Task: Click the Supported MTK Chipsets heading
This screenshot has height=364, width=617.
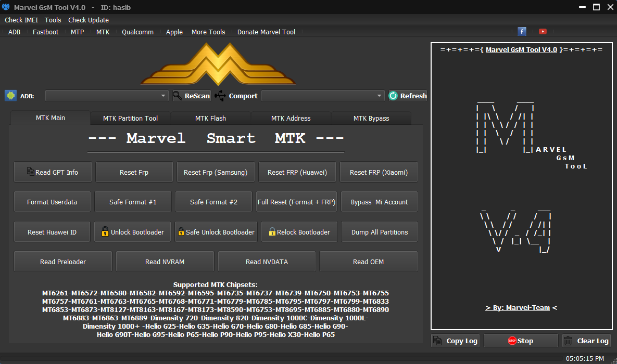Action: [x=215, y=284]
